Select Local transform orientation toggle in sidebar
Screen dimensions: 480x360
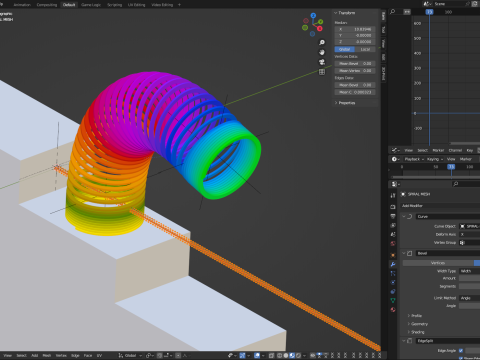pos(365,49)
